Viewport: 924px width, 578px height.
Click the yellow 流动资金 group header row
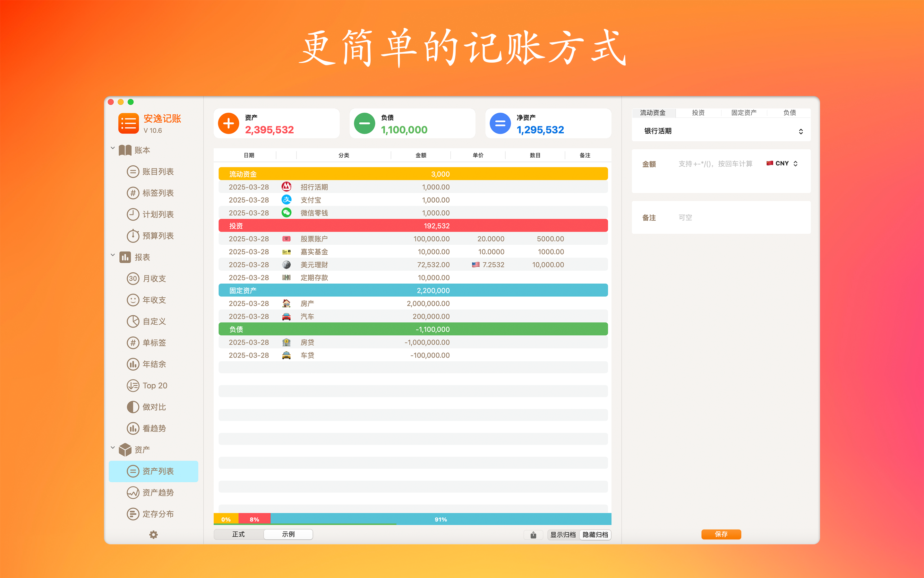pyautogui.click(x=413, y=174)
